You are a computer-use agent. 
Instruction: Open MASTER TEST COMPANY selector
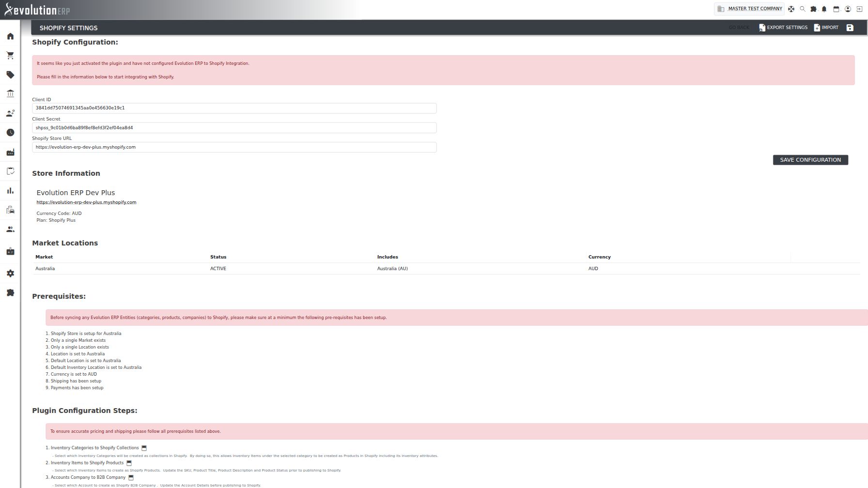click(749, 9)
